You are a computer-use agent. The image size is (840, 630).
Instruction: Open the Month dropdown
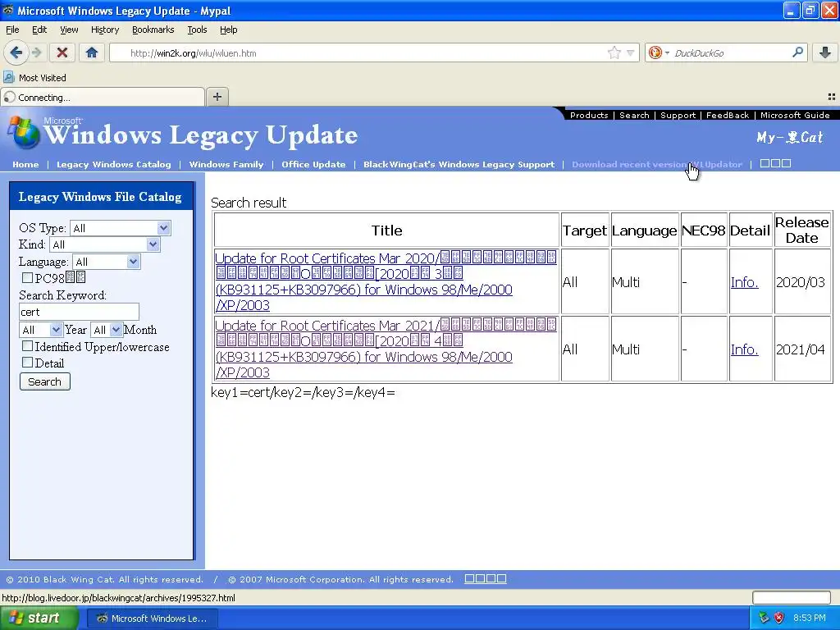pyautogui.click(x=106, y=330)
